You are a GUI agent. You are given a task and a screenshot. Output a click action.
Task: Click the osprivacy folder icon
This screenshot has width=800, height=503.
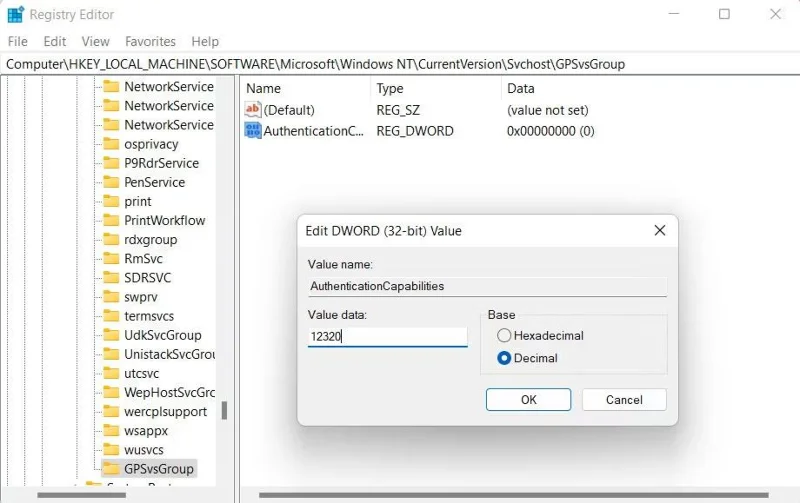coord(111,144)
